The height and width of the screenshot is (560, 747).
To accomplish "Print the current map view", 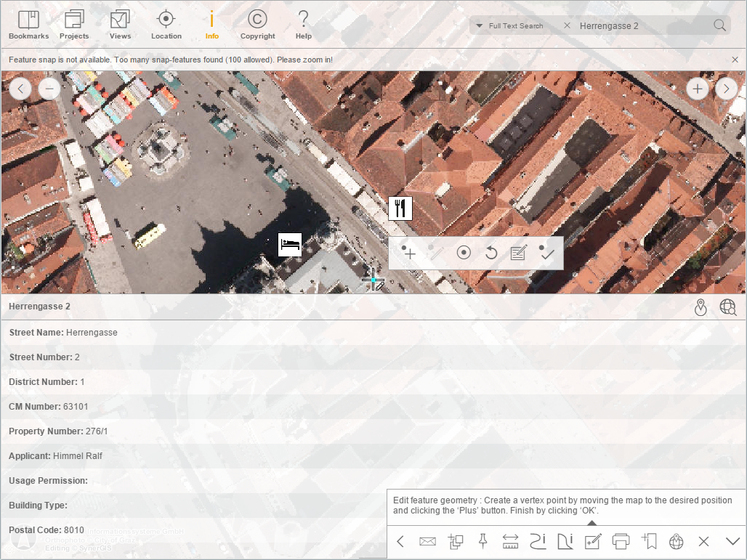I will tap(621, 541).
